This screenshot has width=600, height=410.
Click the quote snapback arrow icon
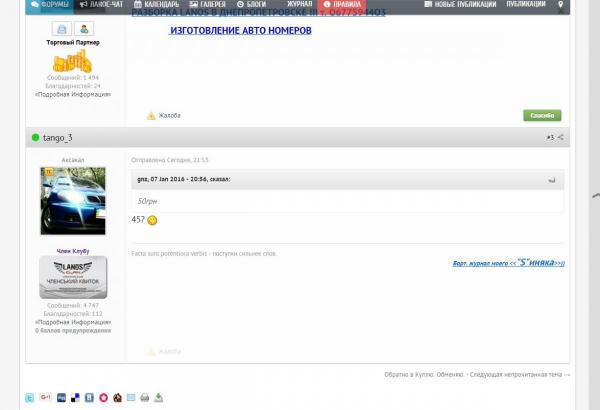click(552, 180)
